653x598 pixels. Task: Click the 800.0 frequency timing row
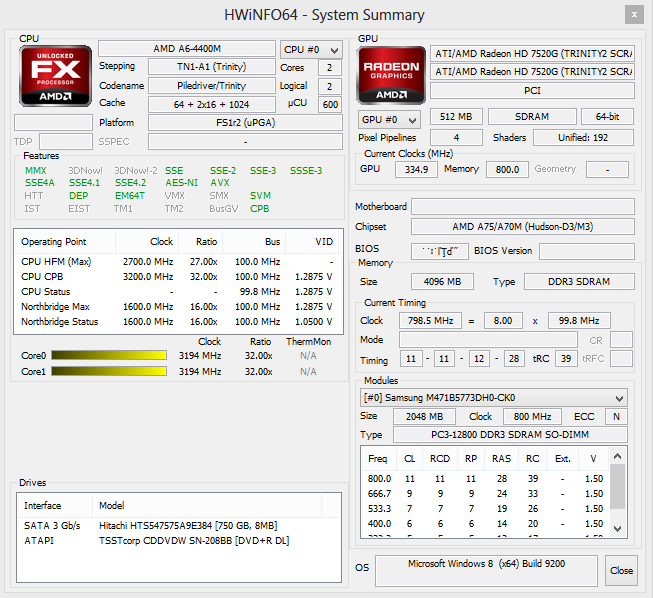click(x=486, y=479)
